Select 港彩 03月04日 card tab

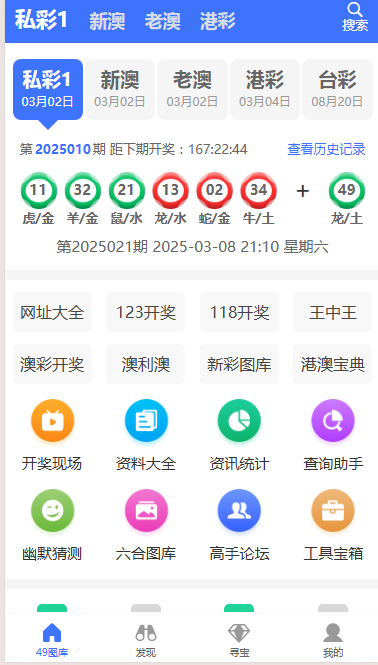pyautogui.click(x=265, y=89)
